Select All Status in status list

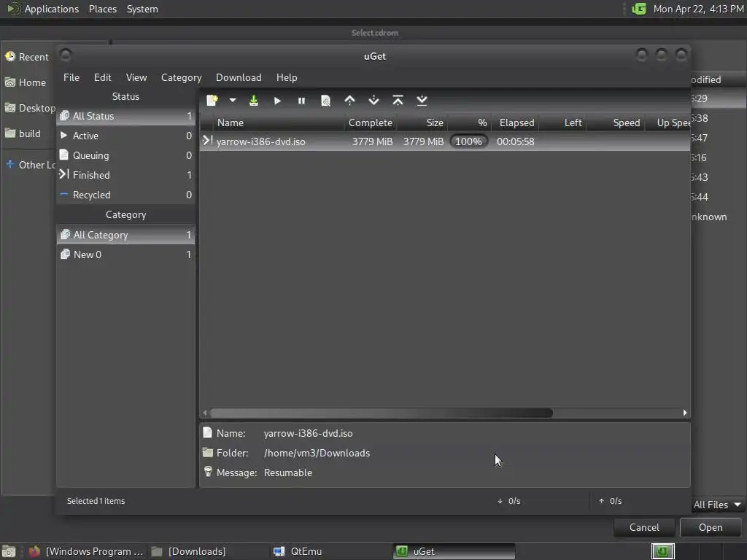(125, 116)
